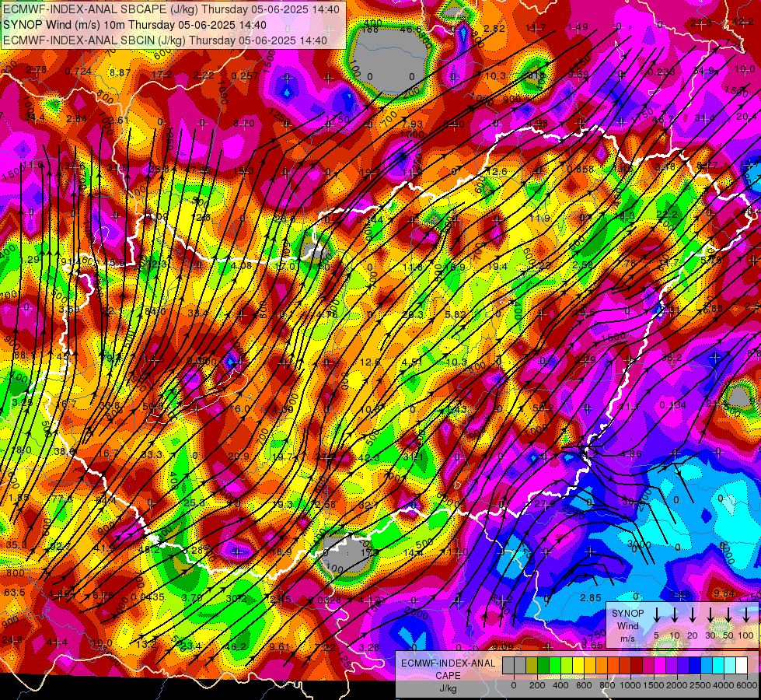Click the '0.134' value on the map
Screen dimensions: 761x700
tap(673, 404)
